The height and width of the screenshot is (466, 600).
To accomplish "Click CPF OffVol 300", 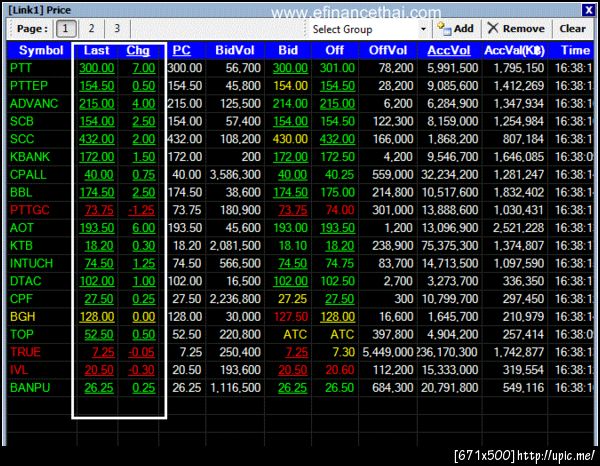I will point(403,299).
